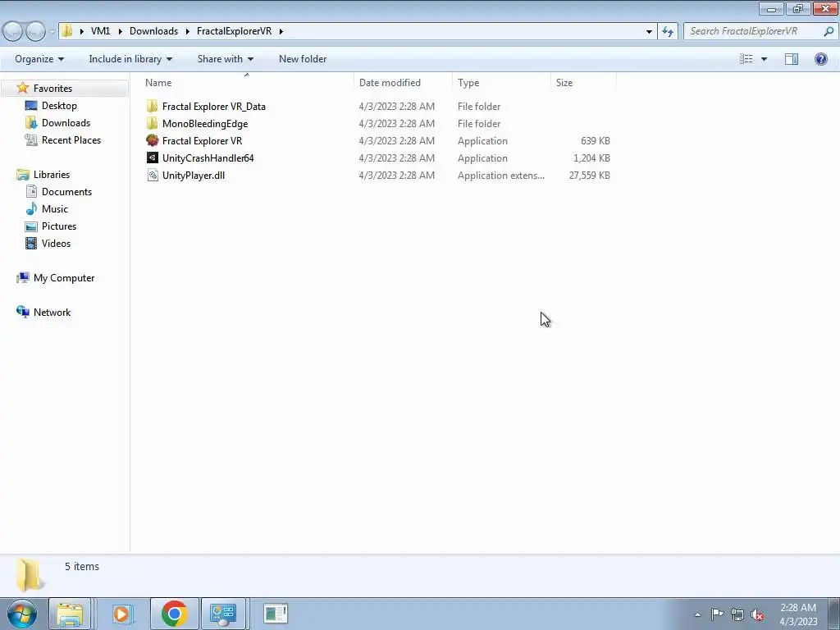Select Favorites in the navigation pane
Viewport: 840px width, 630px height.
coord(52,88)
